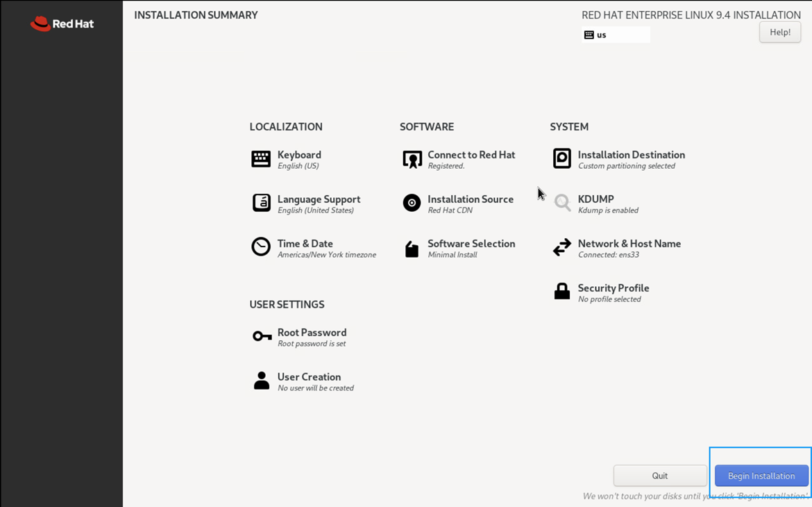Click the Begin Installation button
This screenshot has width=812, height=507.
point(761,476)
